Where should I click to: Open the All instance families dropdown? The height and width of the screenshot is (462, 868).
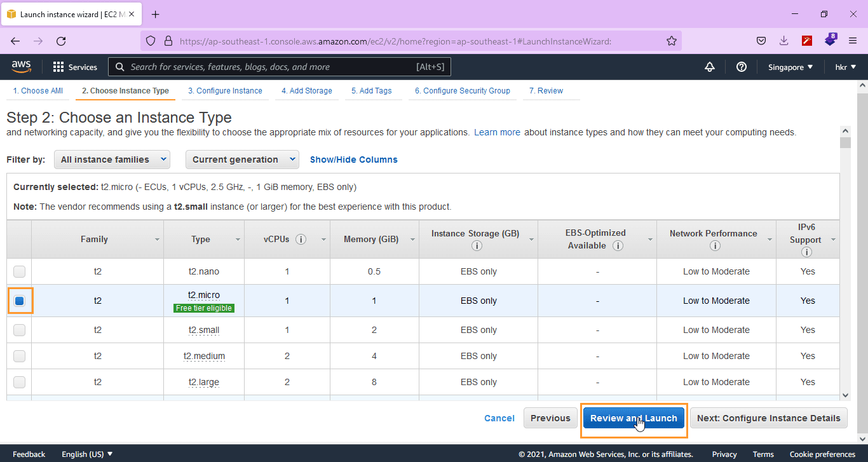click(112, 160)
